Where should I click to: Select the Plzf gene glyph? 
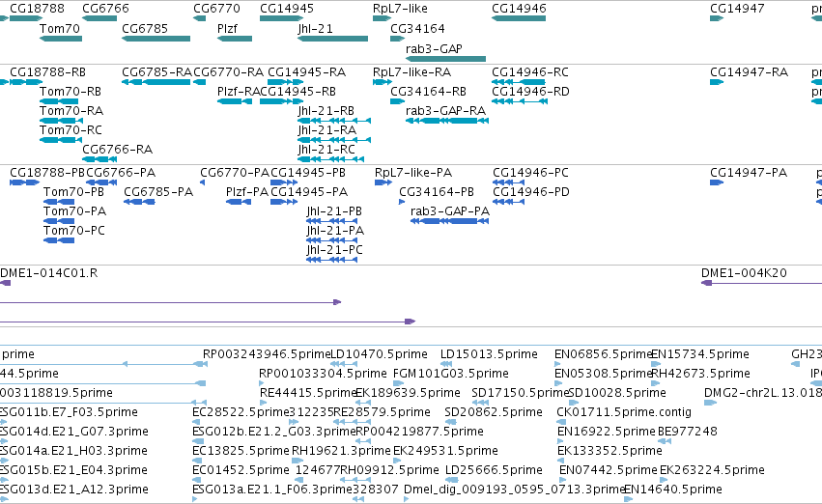click(x=235, y=39)
